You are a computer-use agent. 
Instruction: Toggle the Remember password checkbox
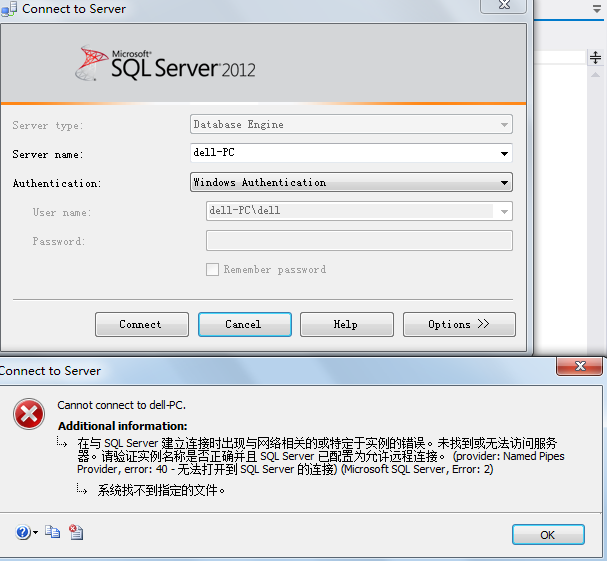pos(212,269)
